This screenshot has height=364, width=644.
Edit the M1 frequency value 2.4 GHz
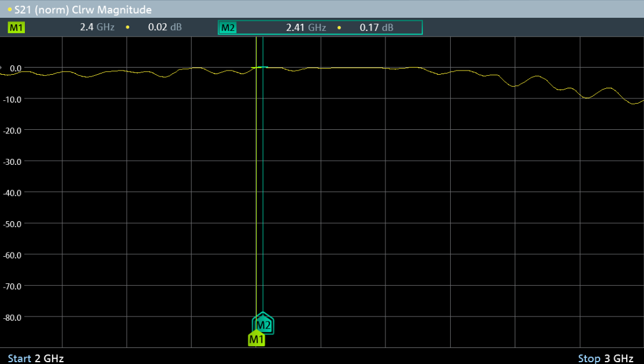97,27
